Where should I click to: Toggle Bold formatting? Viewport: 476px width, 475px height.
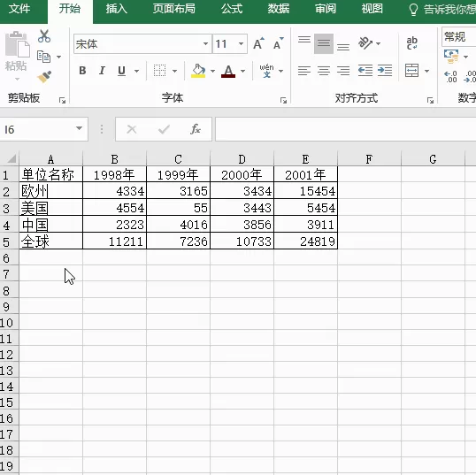pos(82,71)
